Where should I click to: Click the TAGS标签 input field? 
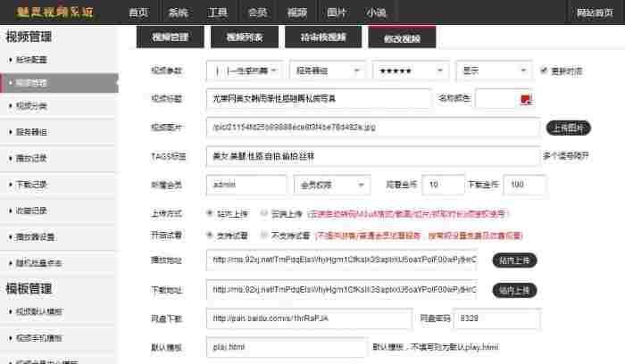coord(371,156)
